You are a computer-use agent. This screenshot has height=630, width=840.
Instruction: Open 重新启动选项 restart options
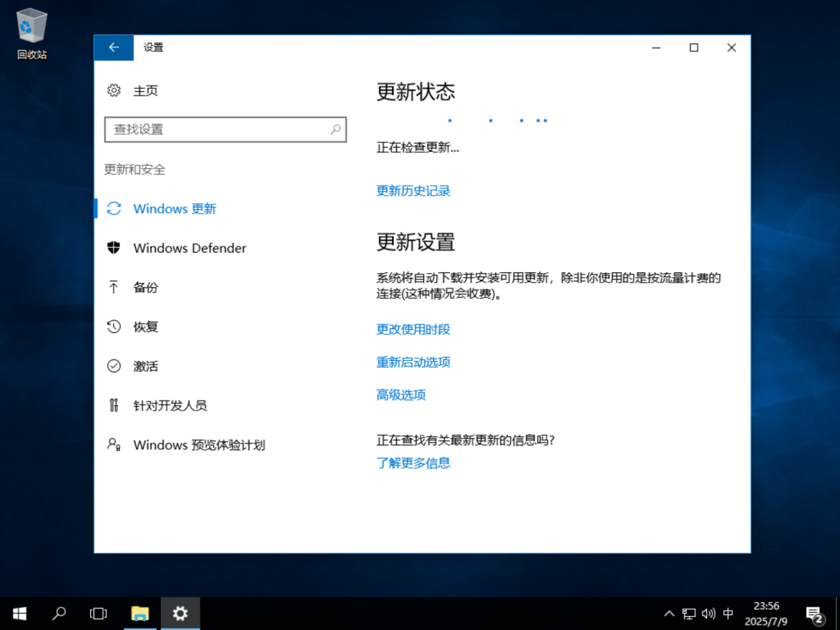pyautogui.click(x=413, y=362)
